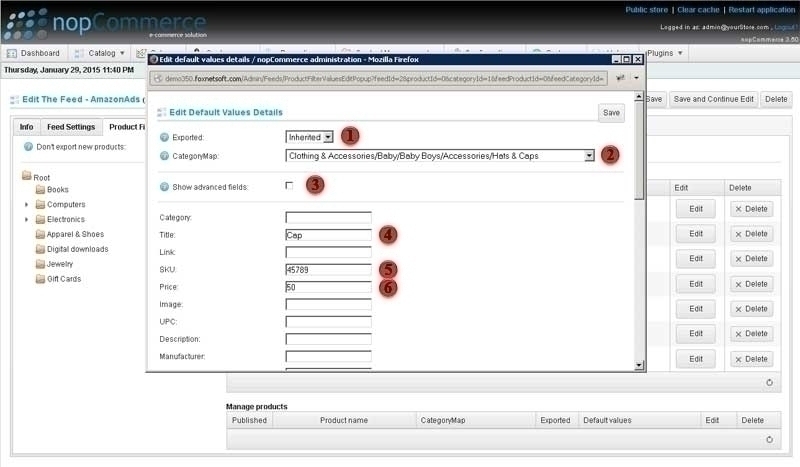This screenshot has height=467, width=800.
Task: Save the default values in the popup
Action: [611, 113]
